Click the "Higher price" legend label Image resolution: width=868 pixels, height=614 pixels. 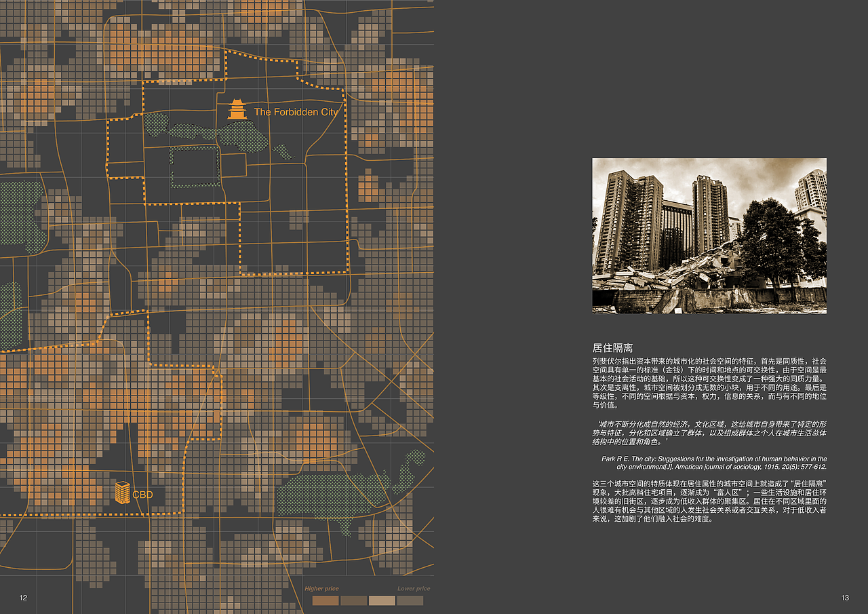[321, 589]
